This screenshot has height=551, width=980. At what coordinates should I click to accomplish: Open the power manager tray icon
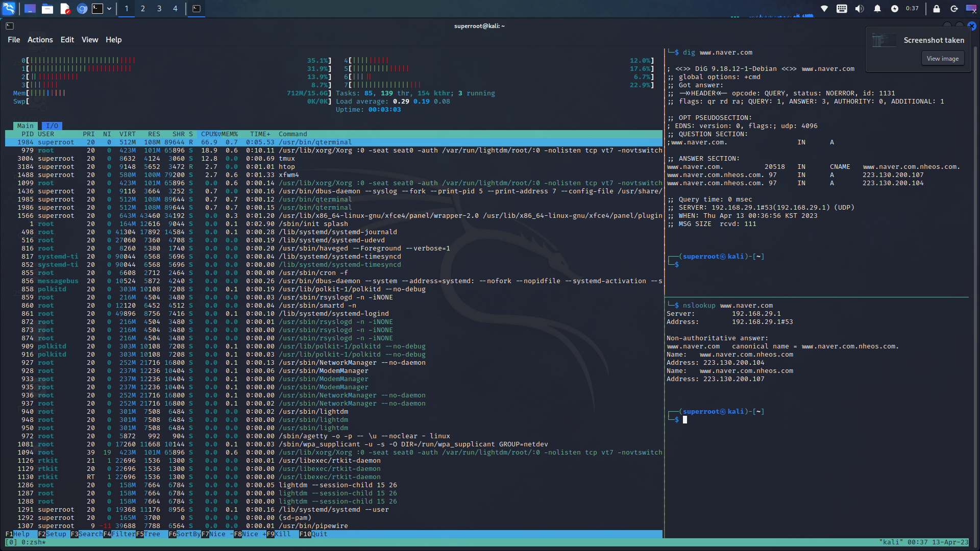894,9
